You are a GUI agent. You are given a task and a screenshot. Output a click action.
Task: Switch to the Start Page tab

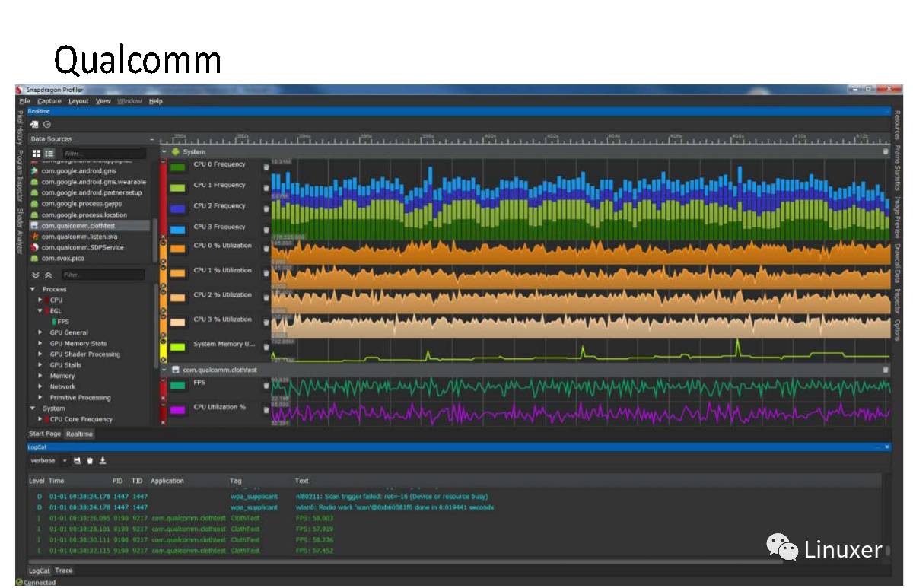tap(46, 434)
